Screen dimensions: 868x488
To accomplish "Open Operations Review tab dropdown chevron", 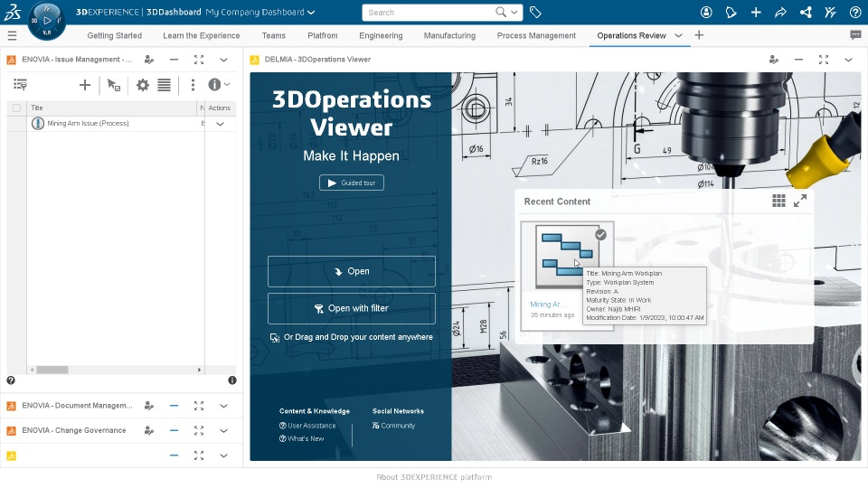I will 678,35.
